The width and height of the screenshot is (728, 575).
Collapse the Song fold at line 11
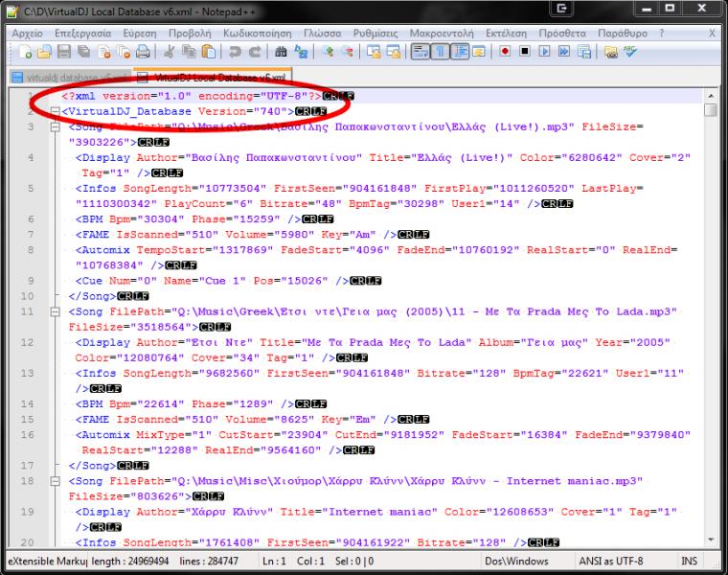pyautogui.click(x=55, y=311)
